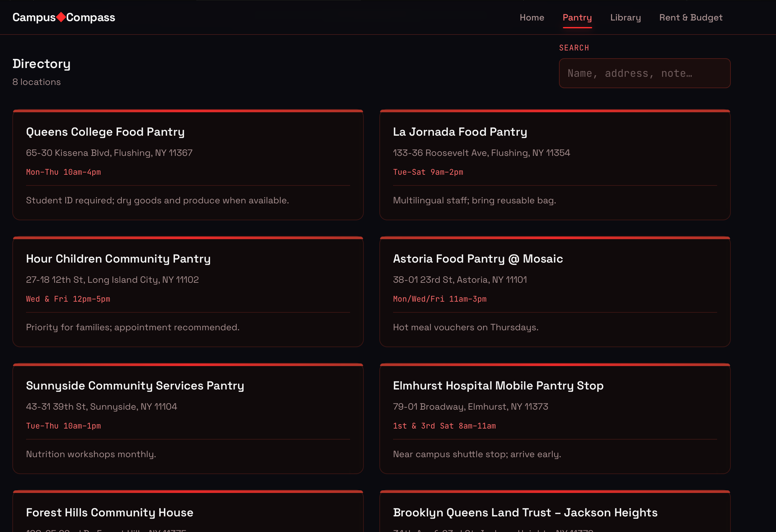Click the 65-30 Kissena Blvd address
This screenshot has width=776, height=532.
[109, 153]
